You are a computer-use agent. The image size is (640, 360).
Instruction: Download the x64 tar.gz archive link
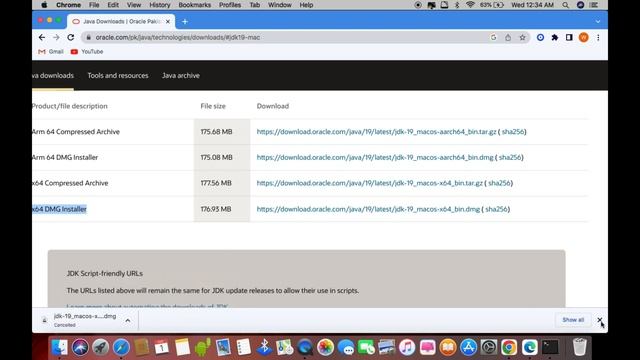click(x=369, y=183)
